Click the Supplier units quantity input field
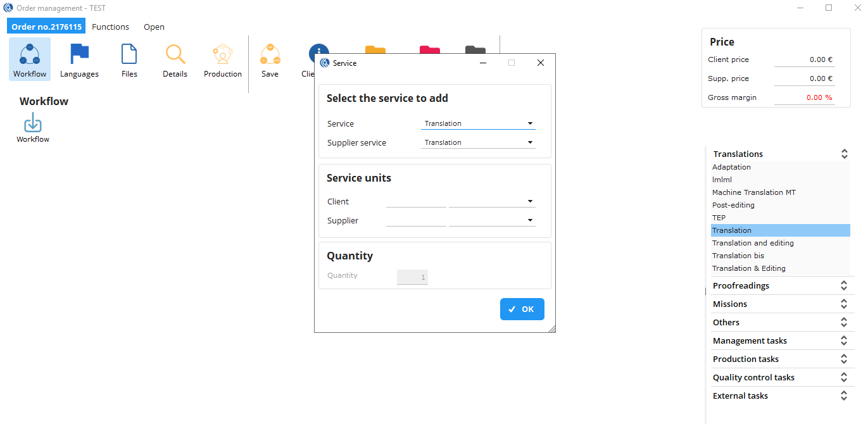 click(416, 221)
